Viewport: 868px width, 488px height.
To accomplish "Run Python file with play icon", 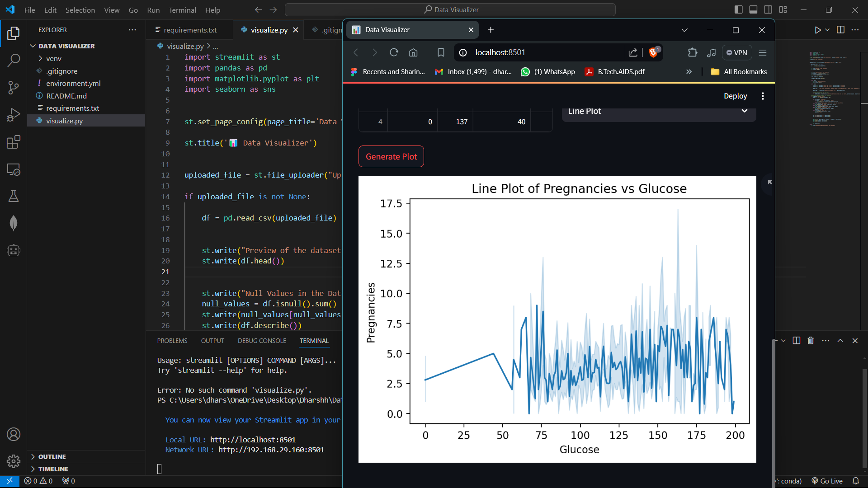I will pos(817,30).
